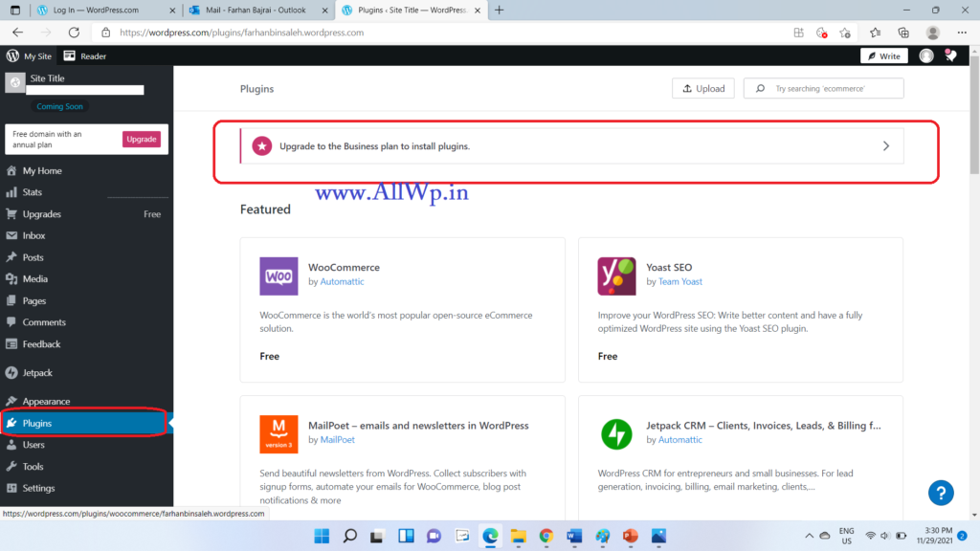Open the My Home sidebar item
The width and height of the screenshot is (980, 551).
pos(86,170)
